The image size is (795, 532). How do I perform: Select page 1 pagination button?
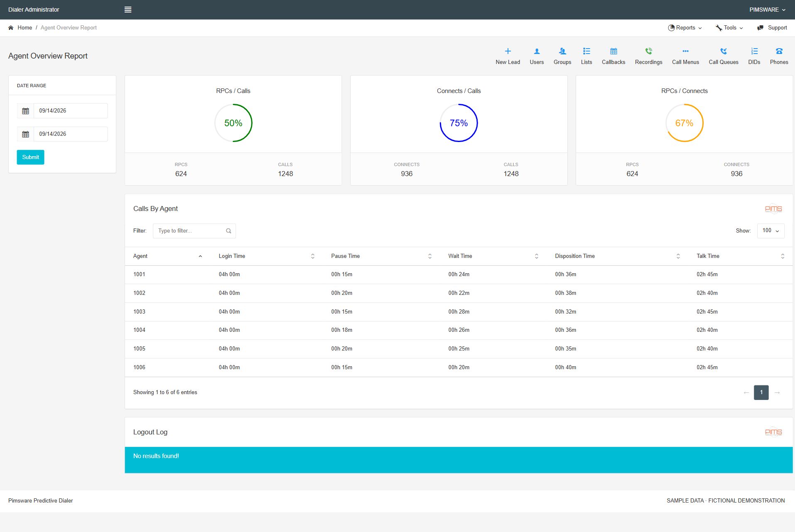point(761,392)
